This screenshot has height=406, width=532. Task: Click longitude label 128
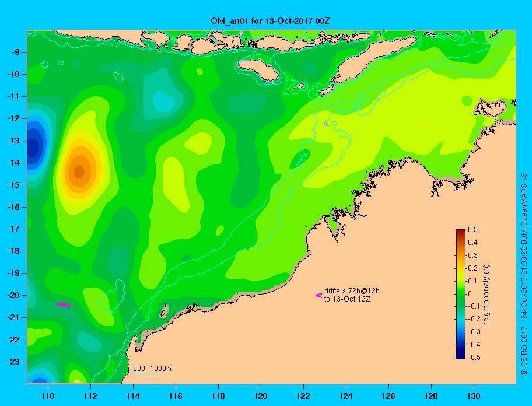(x=431, y=396)
